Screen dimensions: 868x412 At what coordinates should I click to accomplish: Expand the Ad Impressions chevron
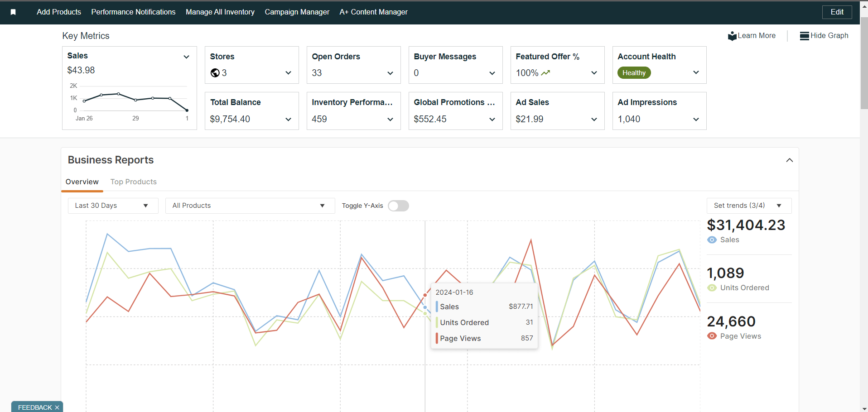pos(696,120)
